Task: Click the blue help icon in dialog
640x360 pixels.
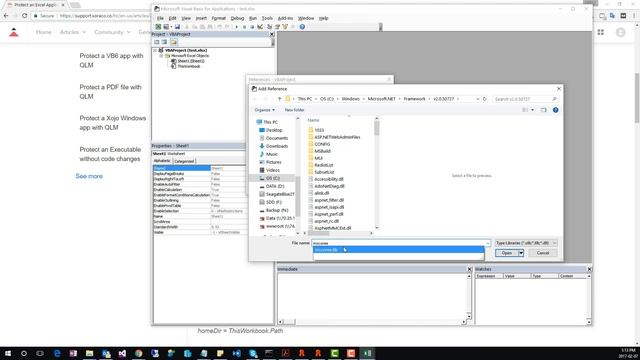Action: 556,110
